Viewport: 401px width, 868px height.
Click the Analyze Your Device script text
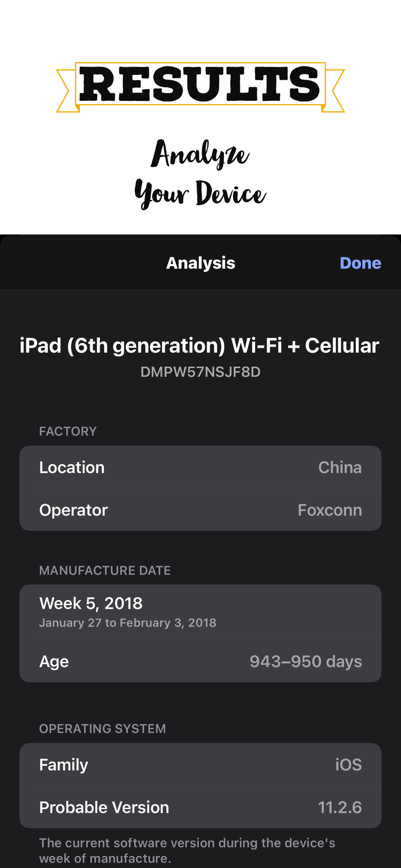(x=200, y=174)
